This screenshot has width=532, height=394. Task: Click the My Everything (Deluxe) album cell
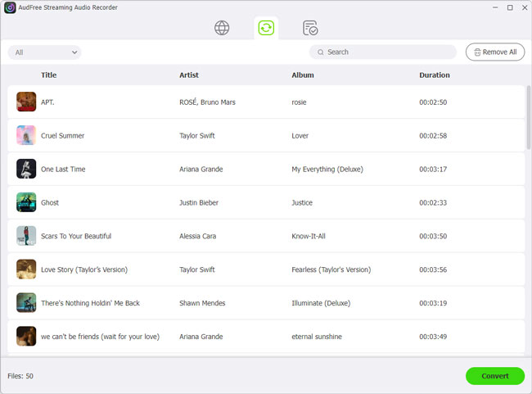(x=327, y=169)
